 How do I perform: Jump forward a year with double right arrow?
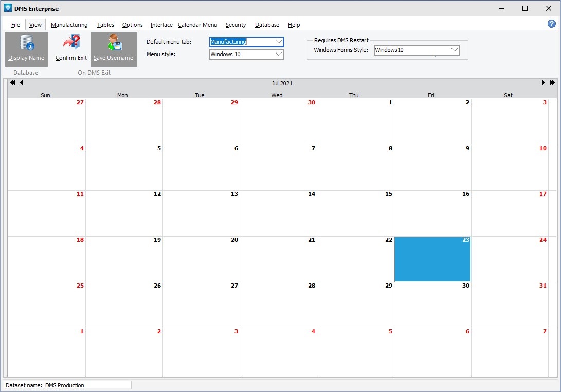tap(552, 83)
